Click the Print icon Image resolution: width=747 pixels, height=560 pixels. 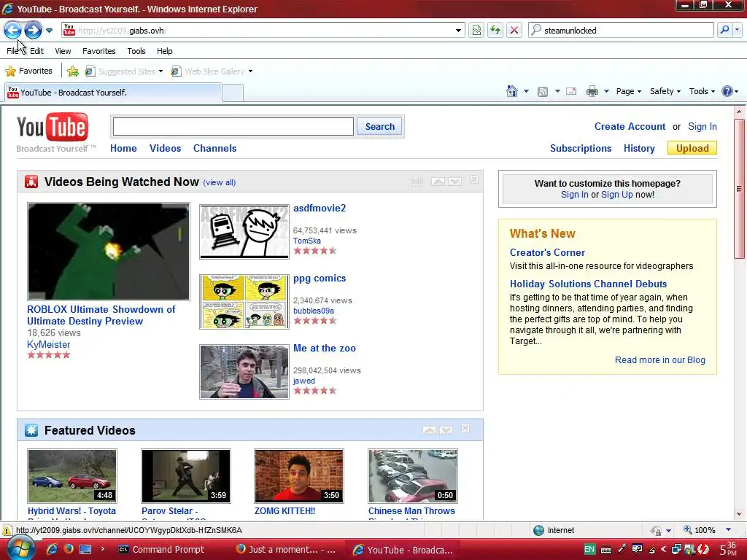pos(592,91)
